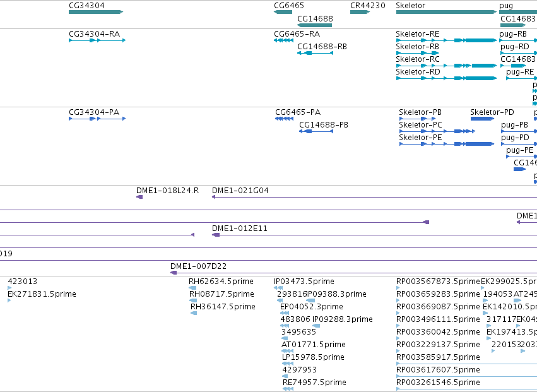Viewport: 537px width, 392px height.
Task: Select the CG6465-PA protein glyph
Action: (x=284, y=119)
